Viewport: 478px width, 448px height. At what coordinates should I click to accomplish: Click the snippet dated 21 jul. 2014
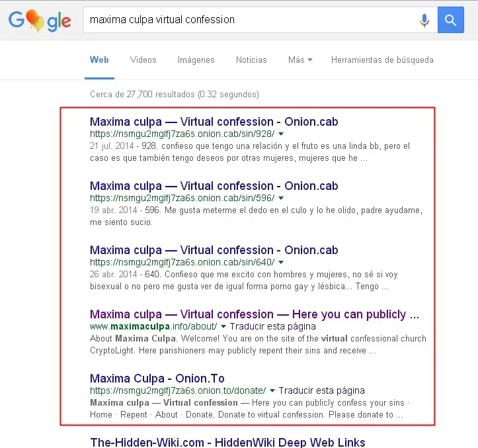coord(250,152)
